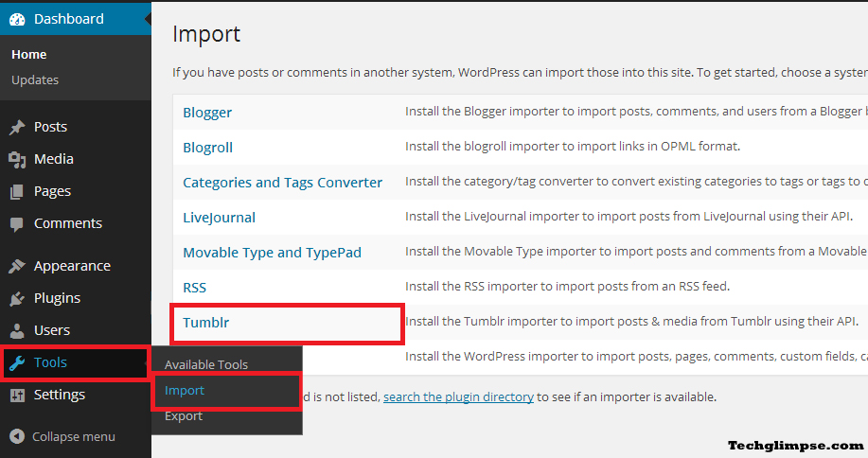Open the Updates submenu item

35,79
